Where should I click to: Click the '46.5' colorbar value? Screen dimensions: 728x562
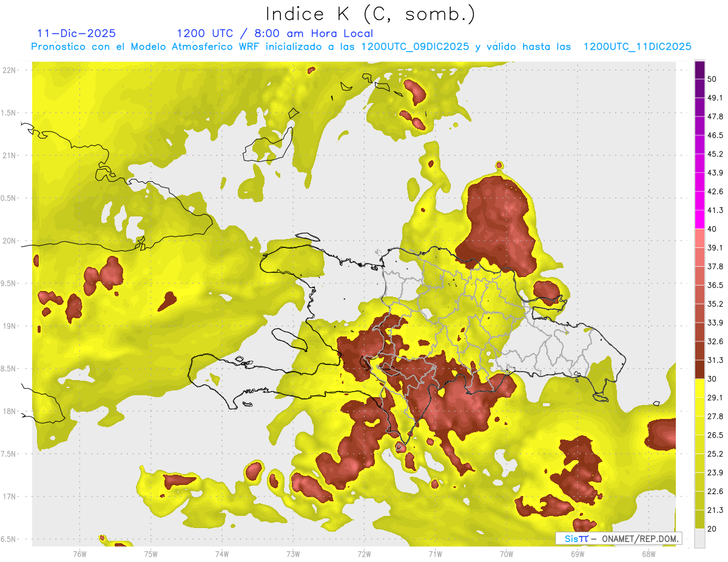click(x=715, y=135)
